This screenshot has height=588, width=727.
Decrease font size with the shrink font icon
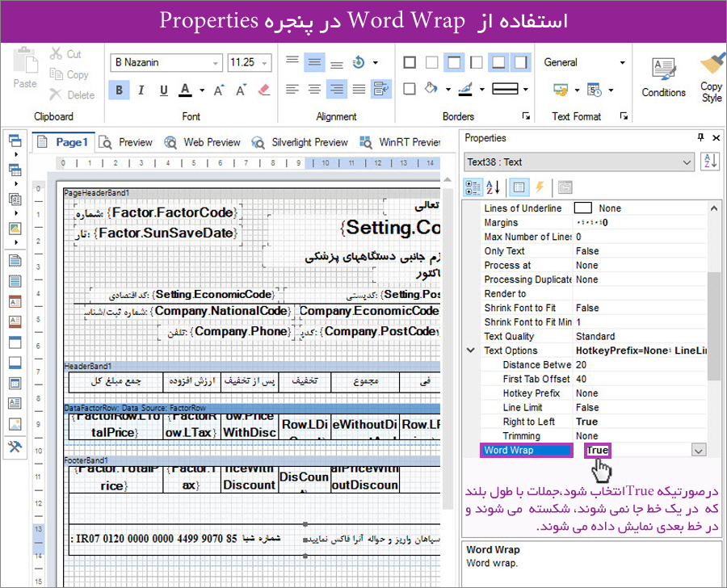(241, 90)
